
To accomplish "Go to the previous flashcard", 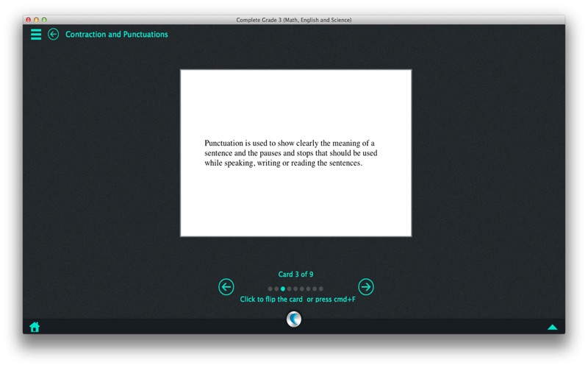I will pos(226,287).
